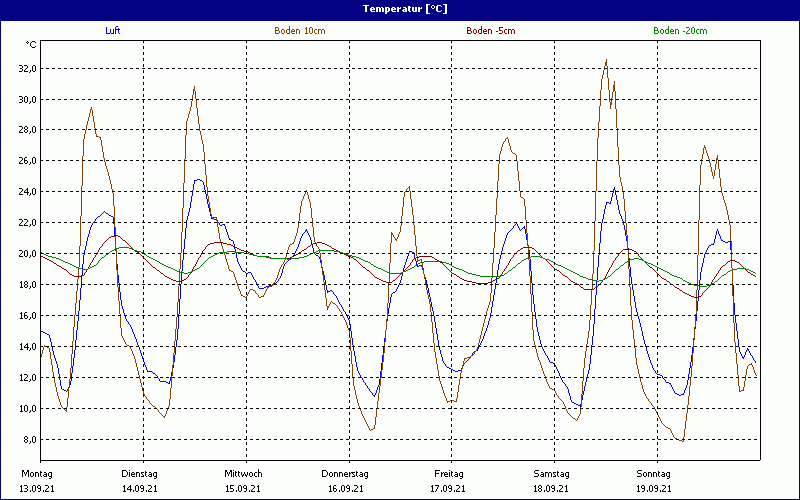Select the Montag day label

pyautogui.click(x=37, y=474)
